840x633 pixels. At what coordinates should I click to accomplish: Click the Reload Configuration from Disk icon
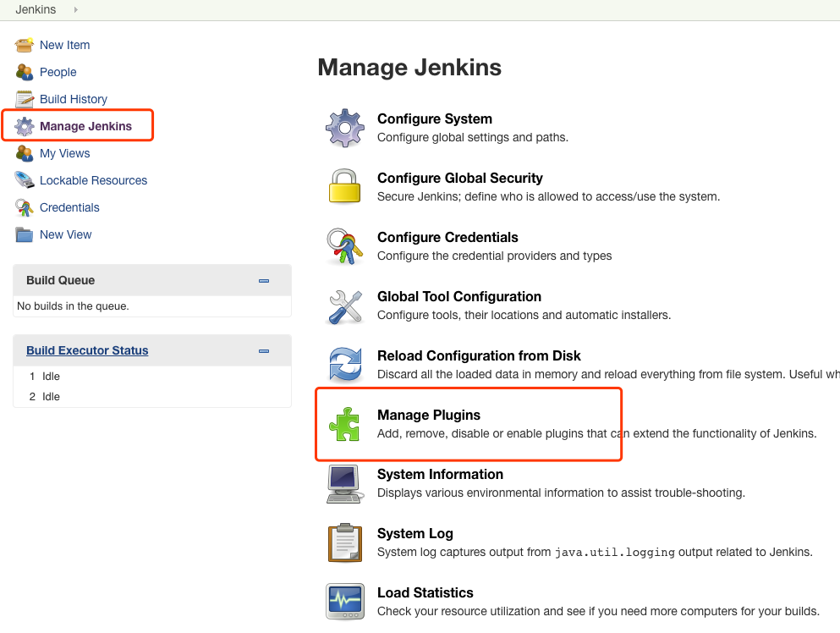[x=344, y=365]
